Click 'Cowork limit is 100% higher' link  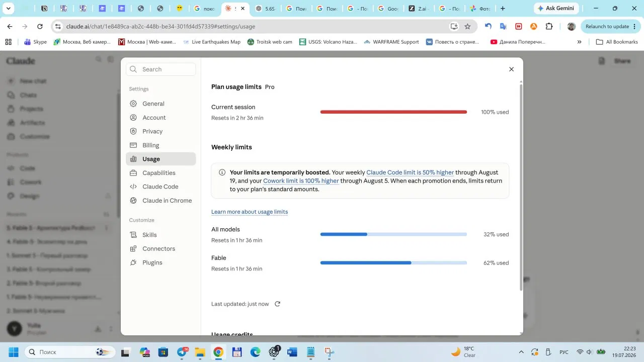pos(301,181)
